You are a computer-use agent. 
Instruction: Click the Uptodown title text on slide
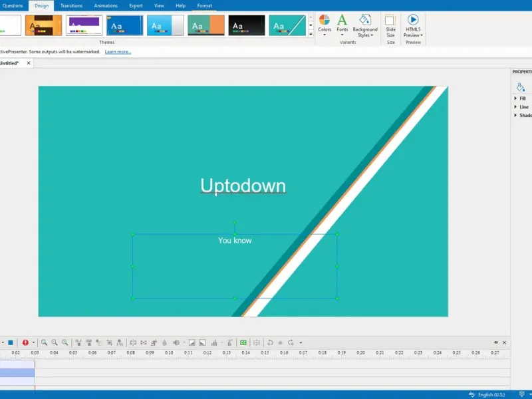coord(243,186)
